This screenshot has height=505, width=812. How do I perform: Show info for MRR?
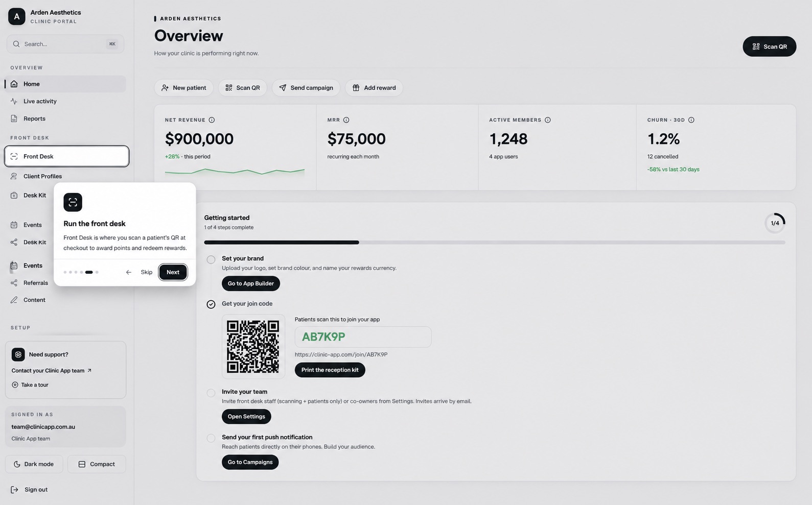[x=346, y=120]
